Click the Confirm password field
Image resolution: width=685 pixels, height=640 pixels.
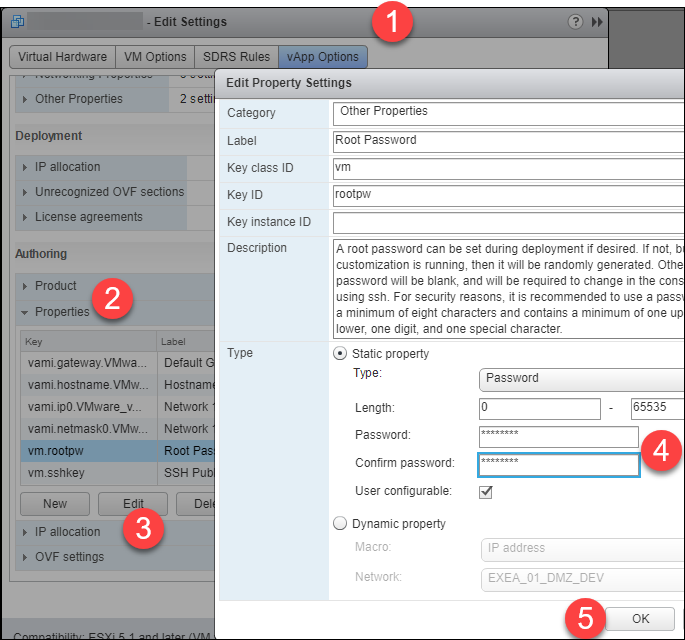(558, 464)
